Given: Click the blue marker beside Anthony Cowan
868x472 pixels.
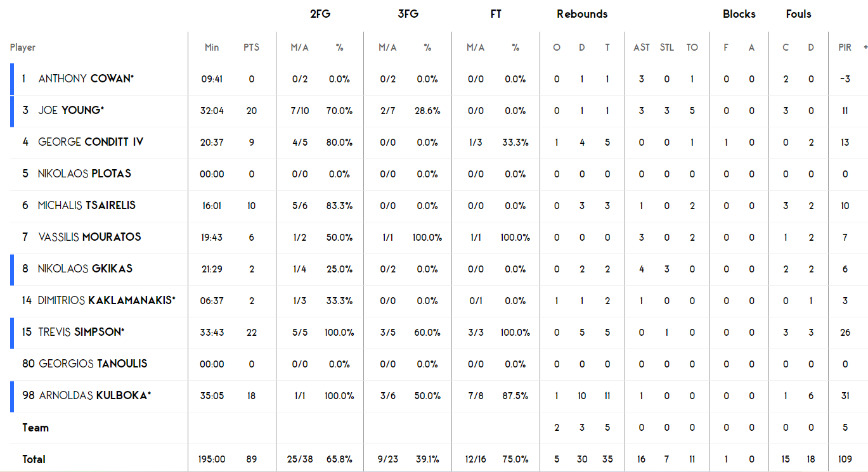Looking at the screenshot, I should point(11,79).
